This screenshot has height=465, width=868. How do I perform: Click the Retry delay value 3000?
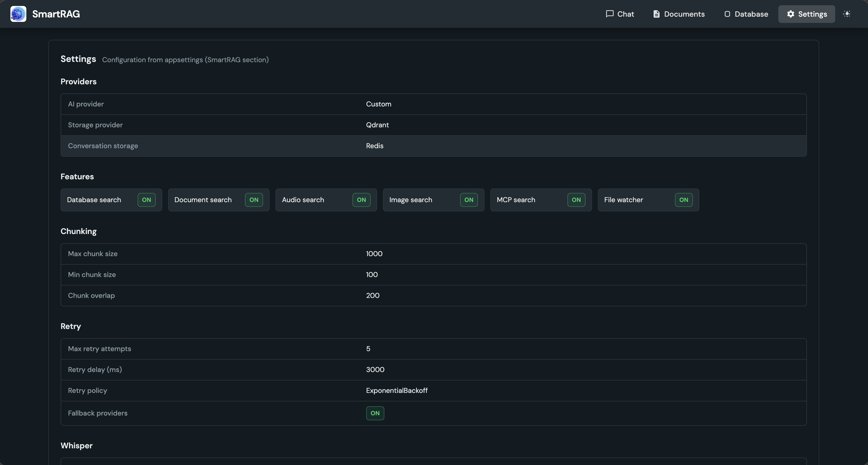tap(375, 370)
